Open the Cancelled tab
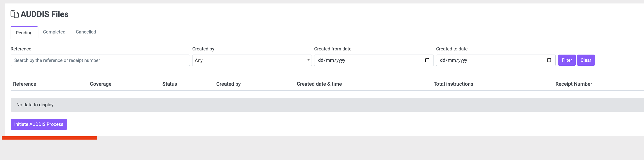Screen dimensions: 644x160 pos(86,32)
